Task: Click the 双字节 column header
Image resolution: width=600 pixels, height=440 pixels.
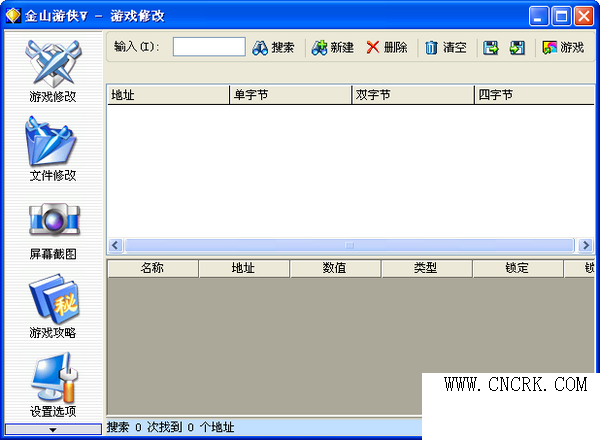Action: click(413, 95)
